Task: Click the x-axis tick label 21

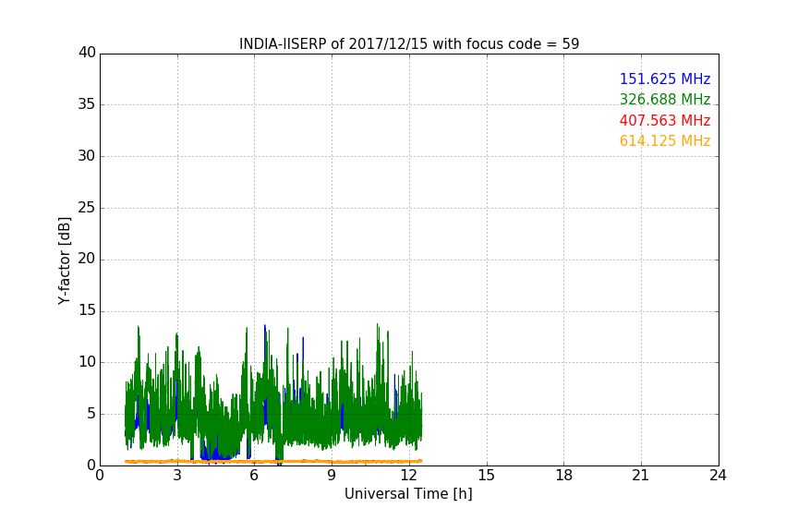Action: coord(641,476)
